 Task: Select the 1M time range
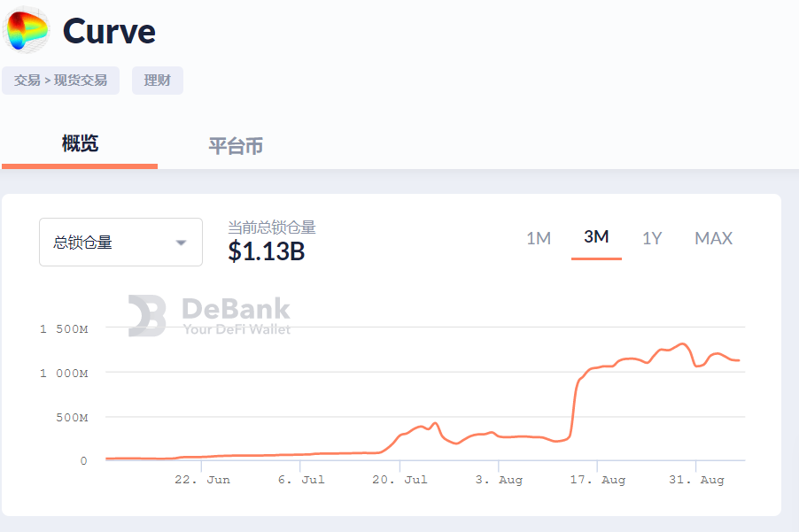pyautogui.click(x=539, y=238)
